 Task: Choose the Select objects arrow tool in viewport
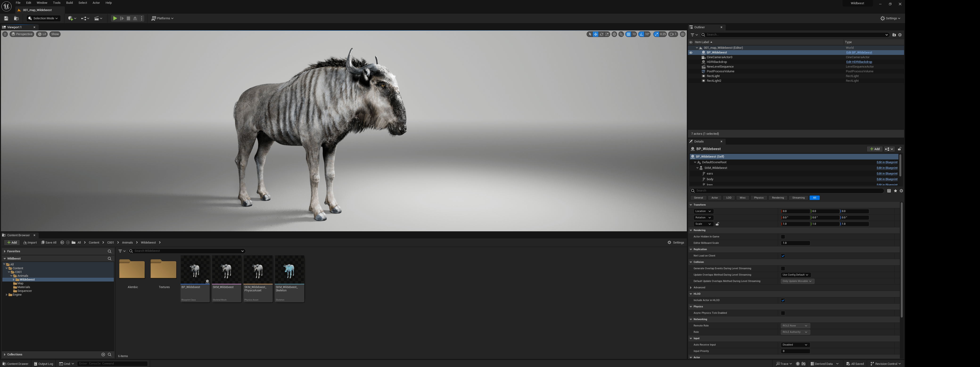(x=590, y=34)
